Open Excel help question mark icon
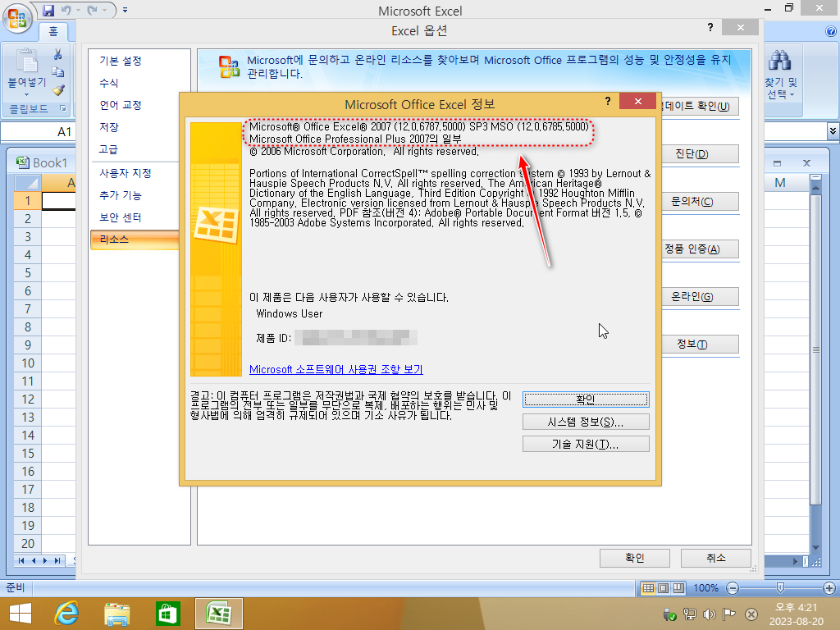Viewport: 840px width, 630px height. click(831, 32)
